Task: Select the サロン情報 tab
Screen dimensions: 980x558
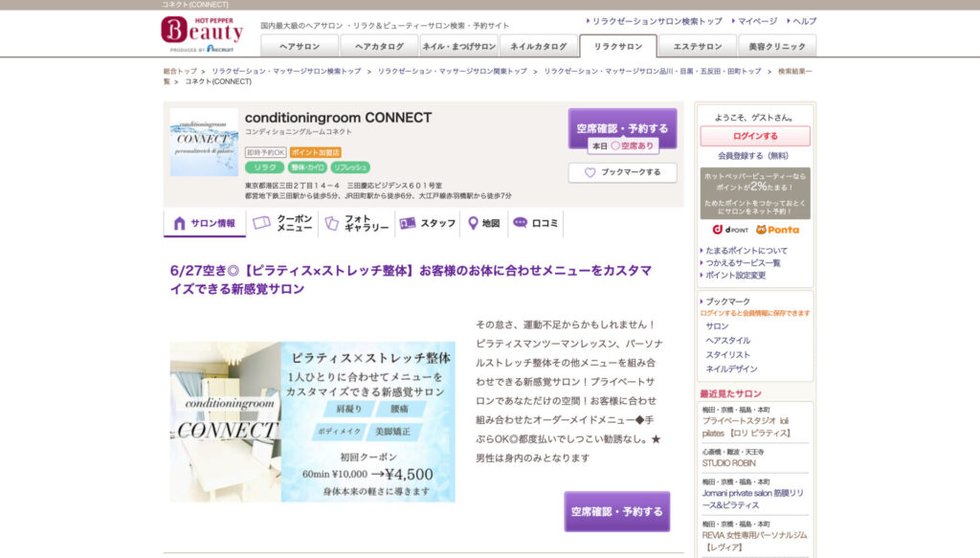Action: tap(205, 224)
